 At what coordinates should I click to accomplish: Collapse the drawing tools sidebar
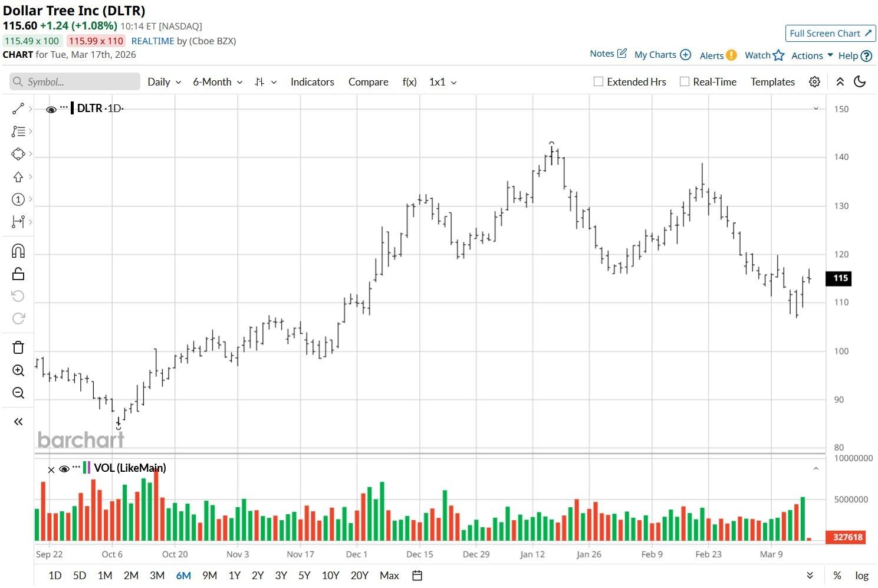click(x=18, y=422)
